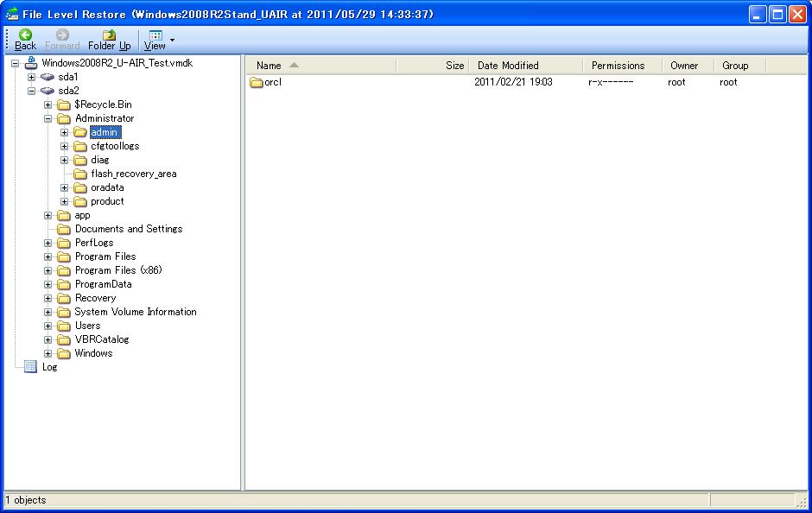
Task: Expand the PerfLogs folder node
Action: pyautogui.click(x=48, y=243)
